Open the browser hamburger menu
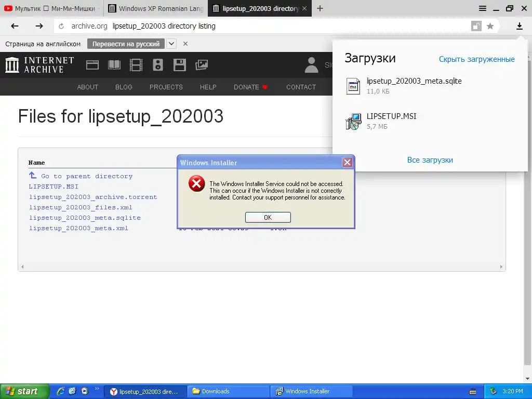 (x=483, y=8)
